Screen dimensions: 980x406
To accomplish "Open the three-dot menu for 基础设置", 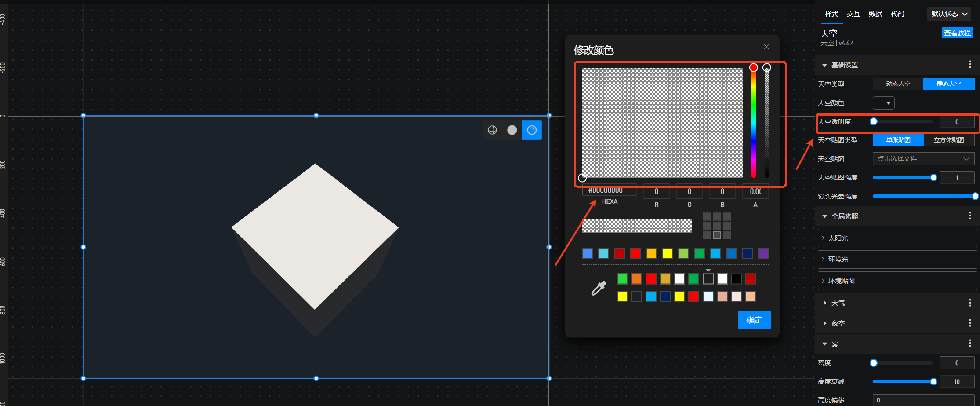I will point(970,65).
